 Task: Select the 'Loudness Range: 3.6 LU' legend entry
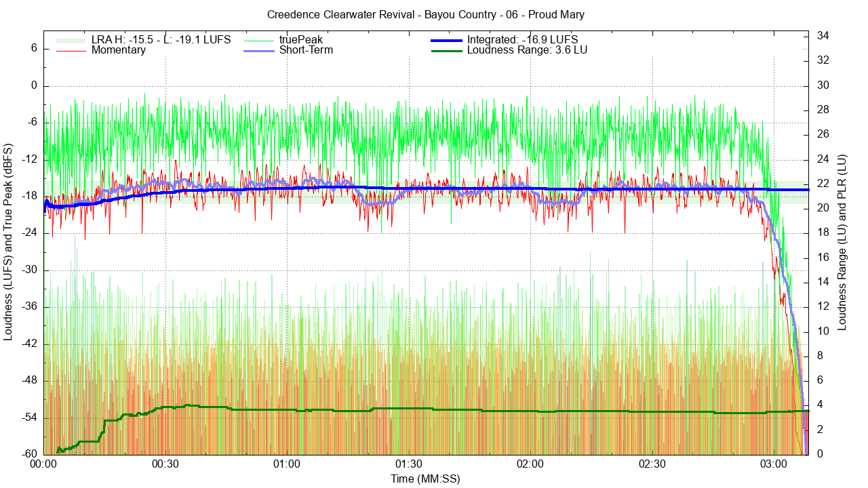pyautogui.click(x=527, y=50)
